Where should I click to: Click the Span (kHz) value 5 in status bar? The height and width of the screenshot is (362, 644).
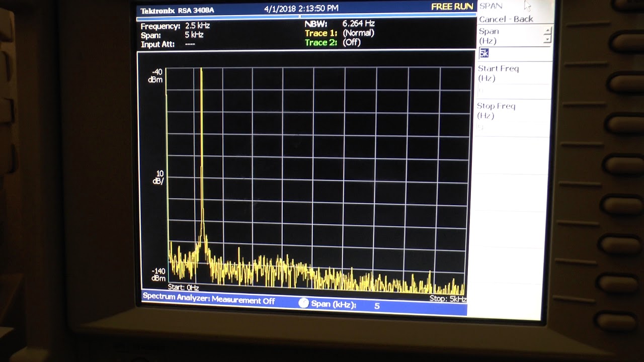click(x=377, y=305)
